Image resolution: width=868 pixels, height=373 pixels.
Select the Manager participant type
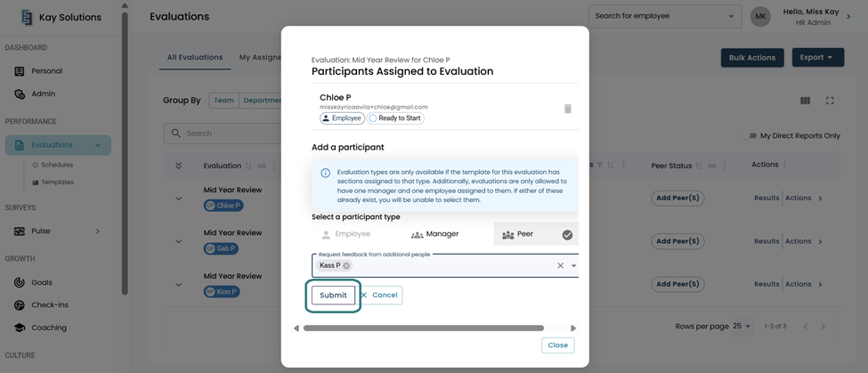435,234
